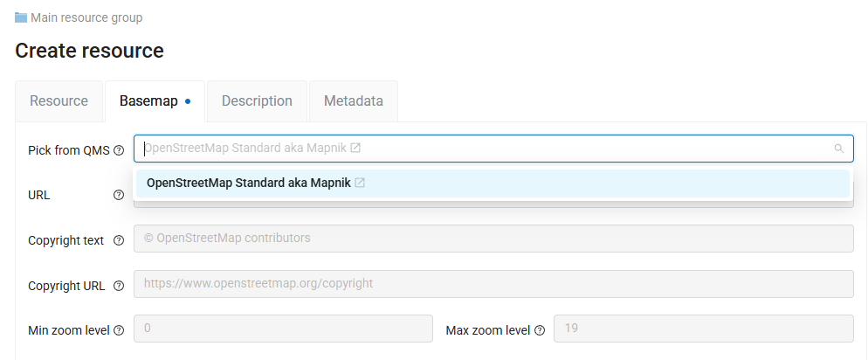Select the Basemap tab
This screenshot has width=868, height=360.
point(148,100)
